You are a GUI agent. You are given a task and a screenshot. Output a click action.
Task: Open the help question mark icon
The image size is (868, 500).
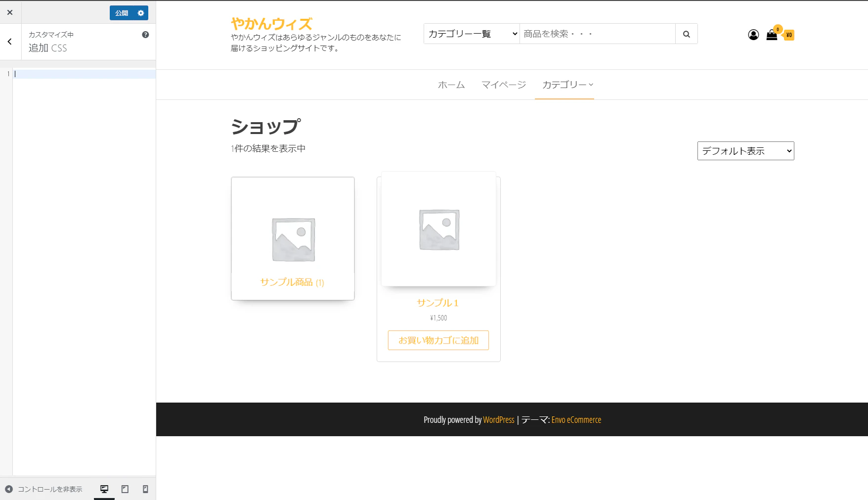(x=145, y=35)
